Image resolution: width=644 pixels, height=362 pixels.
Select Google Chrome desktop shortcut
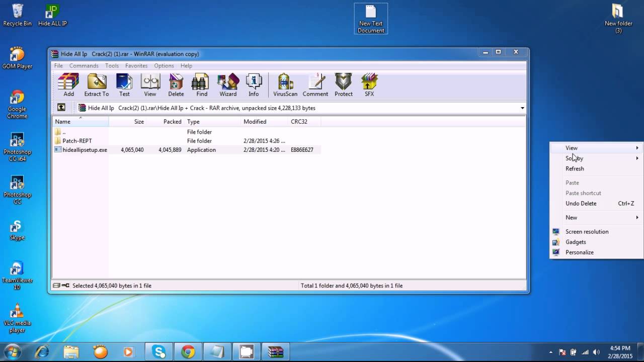(17, 105)
